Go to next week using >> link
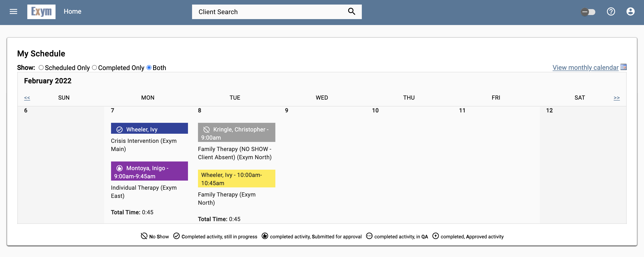This screenshot has width=644, height=257. click(x=617, y=98)
